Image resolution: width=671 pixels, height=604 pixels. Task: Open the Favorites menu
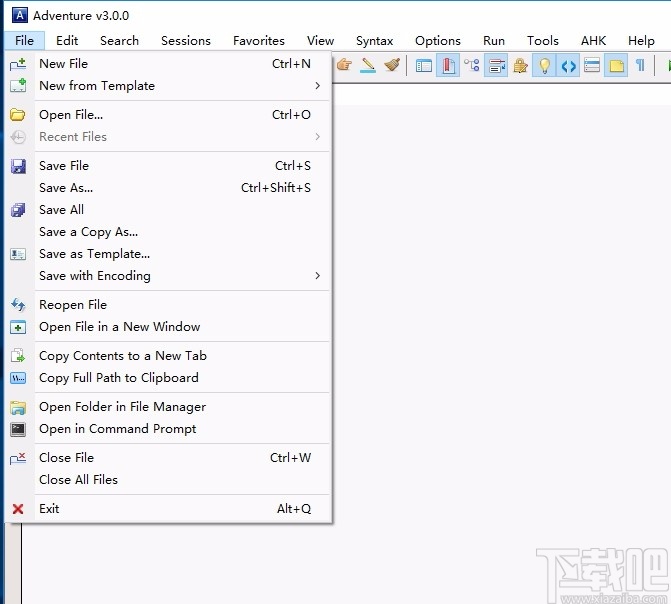pyautogui.click(x=258, y=41)
